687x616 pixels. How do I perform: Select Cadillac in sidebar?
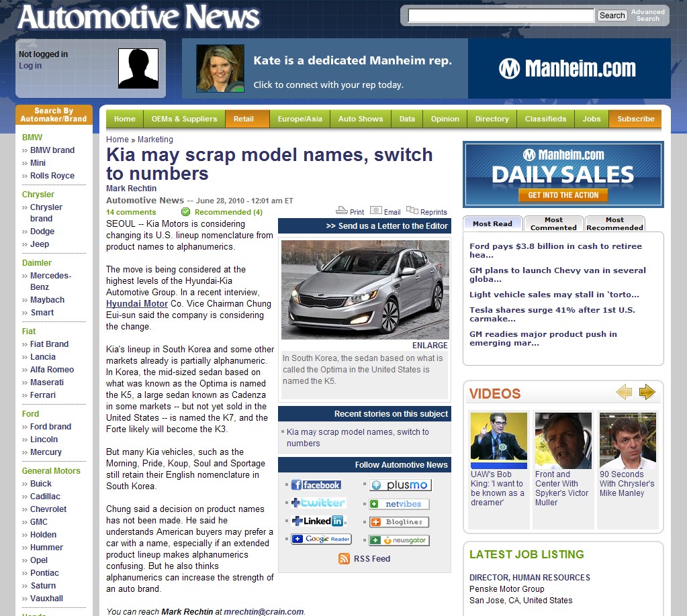(x=45, y=497)
